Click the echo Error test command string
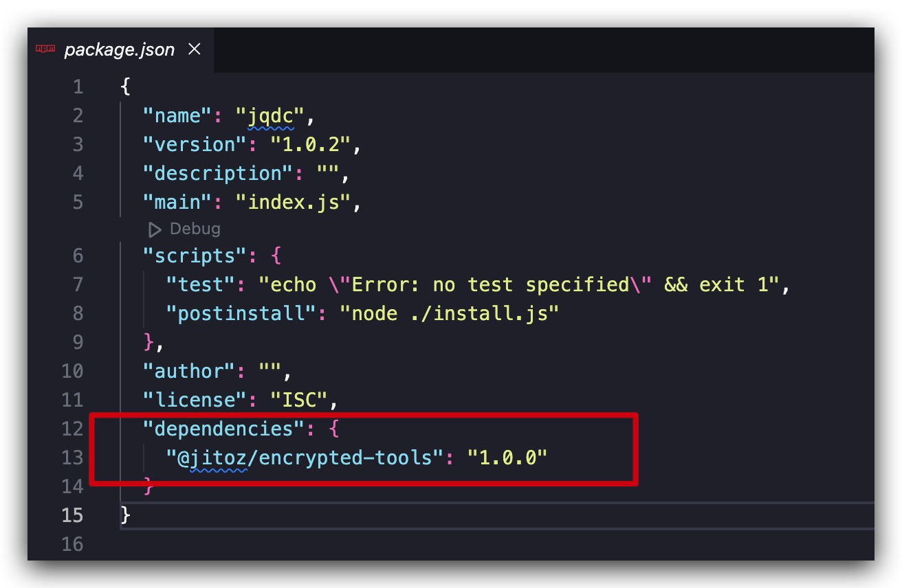This screenshot has width=902, height=588. click(518, 285)
